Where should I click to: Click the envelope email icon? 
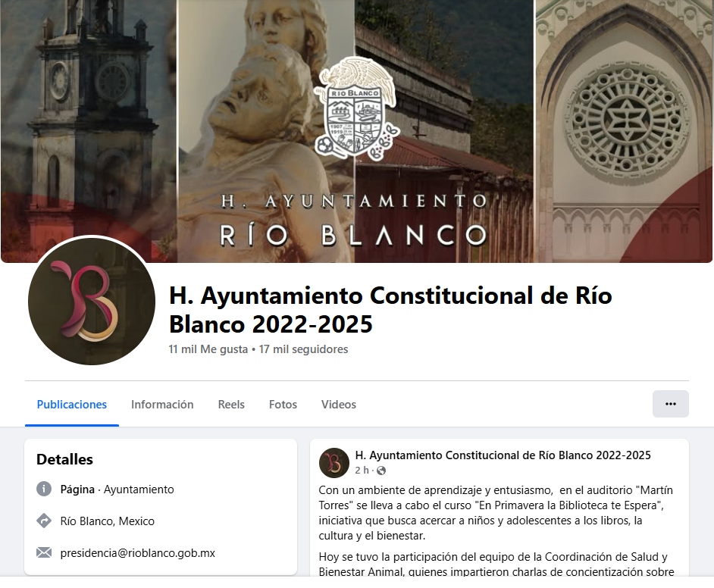44,553
